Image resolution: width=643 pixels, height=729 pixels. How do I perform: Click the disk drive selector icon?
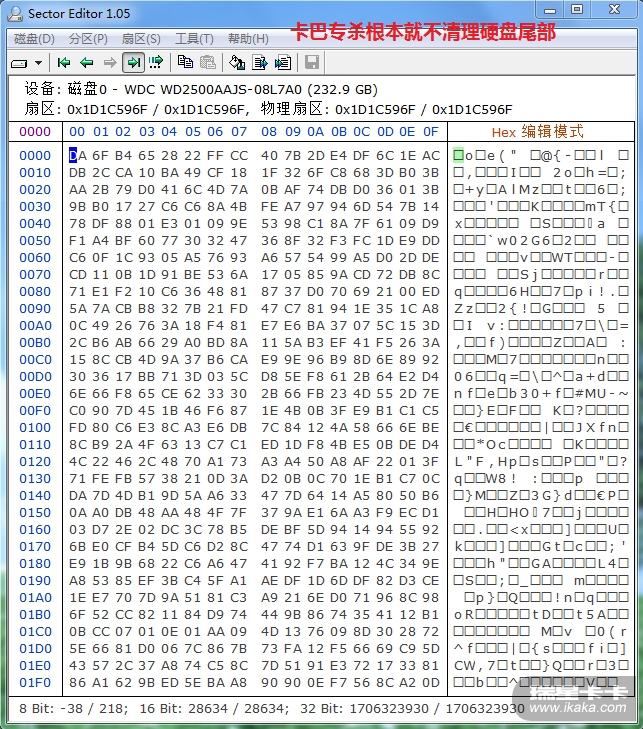19,63
